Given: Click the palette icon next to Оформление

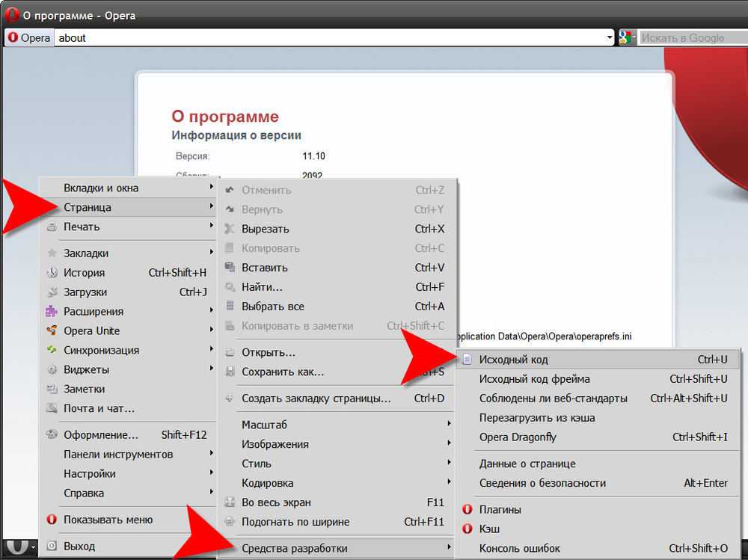Looking at the screenshot, I should [x=52, y=434].
